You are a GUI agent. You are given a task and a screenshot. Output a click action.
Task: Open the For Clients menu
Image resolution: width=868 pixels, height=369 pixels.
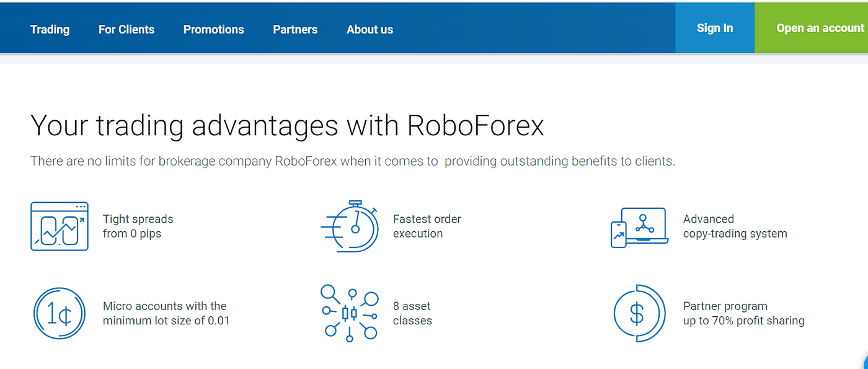tap(126, 29)
